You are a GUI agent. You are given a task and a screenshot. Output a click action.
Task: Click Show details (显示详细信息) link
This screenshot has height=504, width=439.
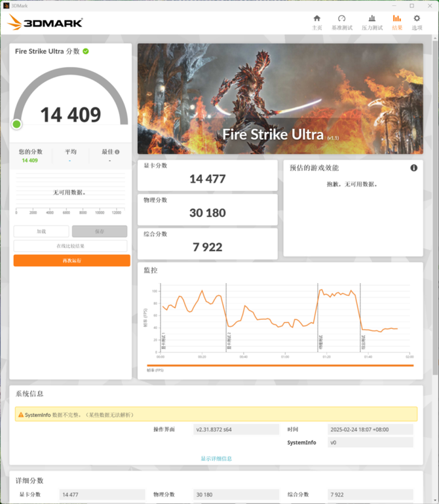(x=216, y=458)
